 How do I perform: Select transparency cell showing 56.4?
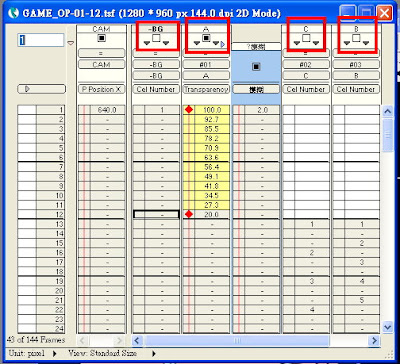212,167
